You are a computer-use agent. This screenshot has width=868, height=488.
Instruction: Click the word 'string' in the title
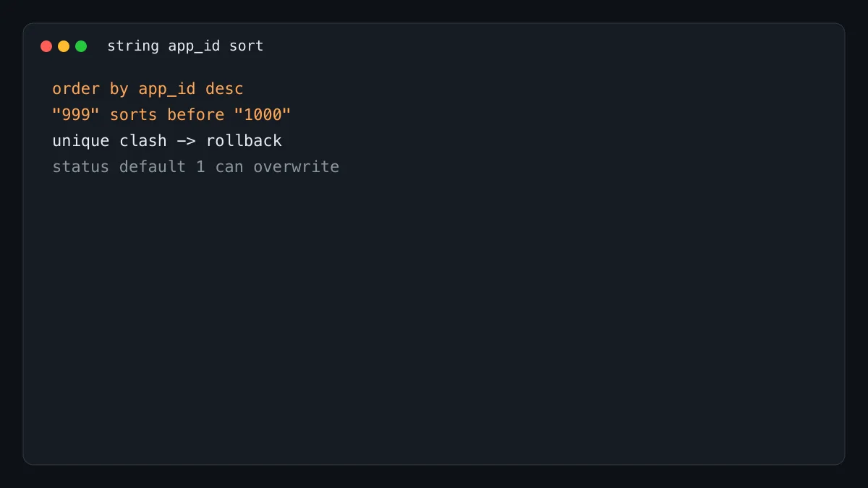tap(133, 46)
